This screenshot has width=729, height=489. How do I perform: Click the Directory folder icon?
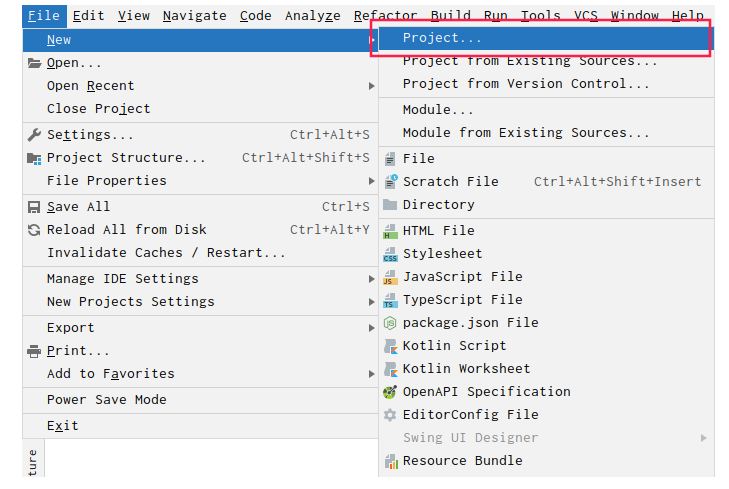point(390,205)
